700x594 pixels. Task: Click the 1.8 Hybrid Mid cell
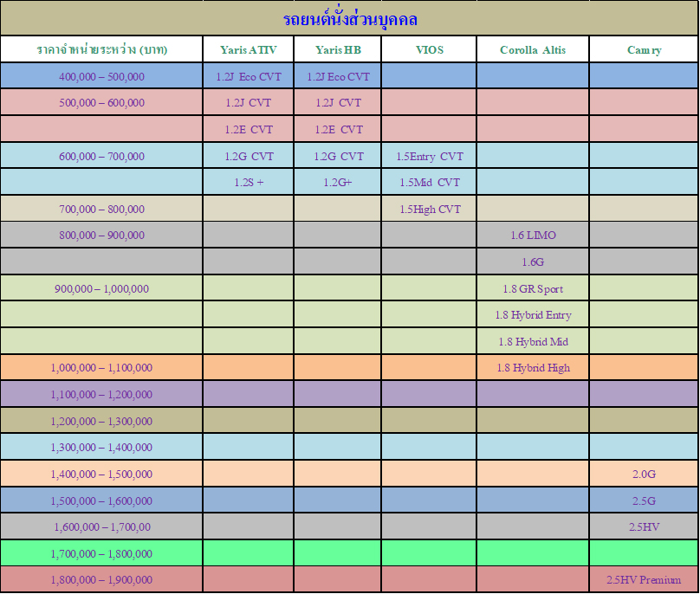(533, 341)
